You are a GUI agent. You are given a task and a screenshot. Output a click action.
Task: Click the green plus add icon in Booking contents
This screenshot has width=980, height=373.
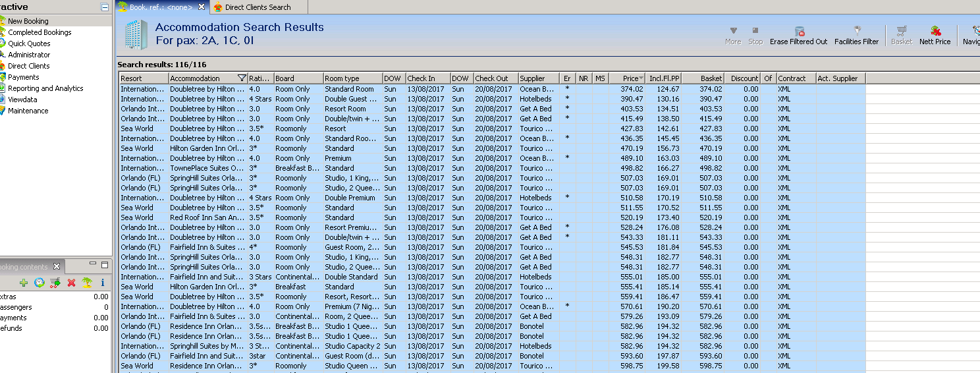24,282
